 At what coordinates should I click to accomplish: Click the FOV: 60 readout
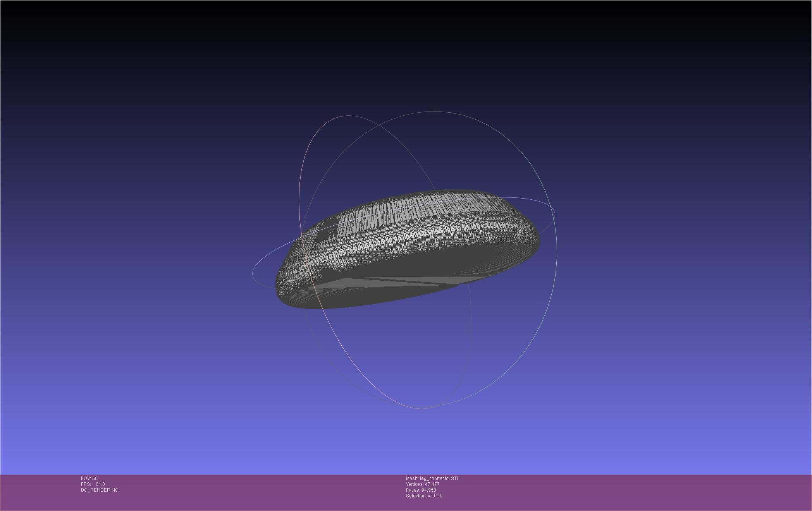coord(89,478)
